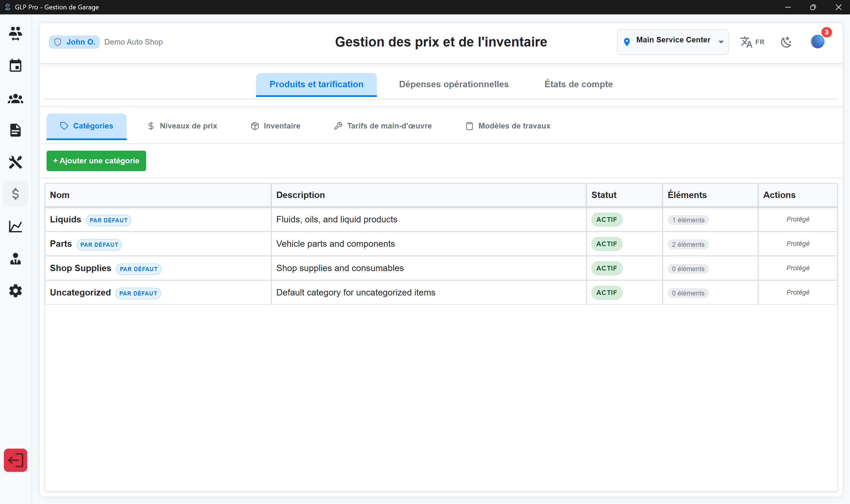The height and width of the screenshot is (504, 850).
Task: Click the FR language label
Action: [760, 42]
